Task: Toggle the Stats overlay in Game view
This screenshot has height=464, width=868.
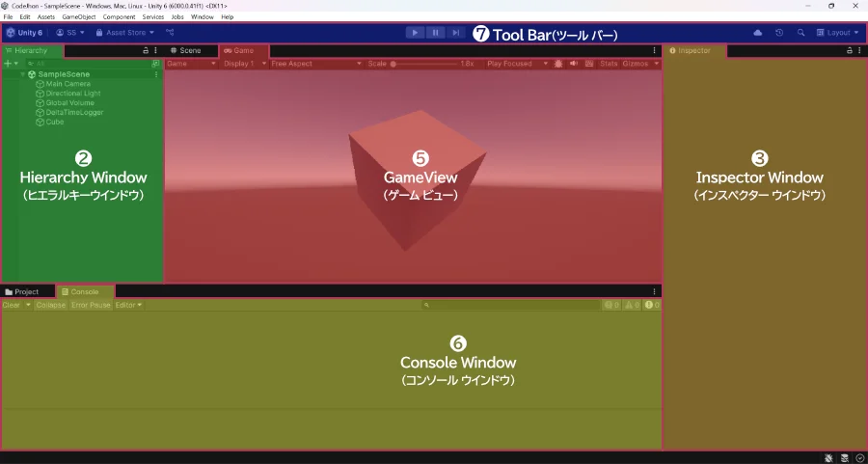Action: pos(609,64)
